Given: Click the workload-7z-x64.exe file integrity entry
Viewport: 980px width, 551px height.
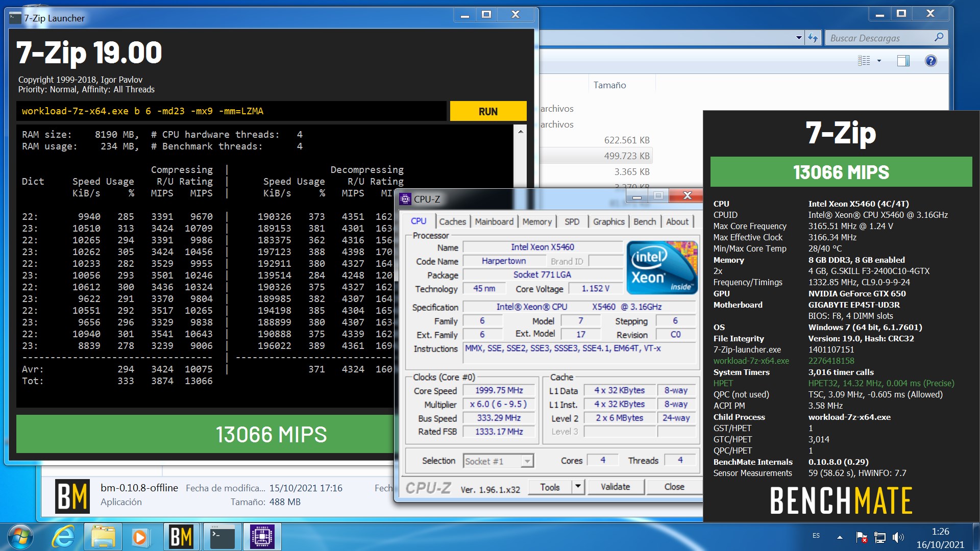Looking at the screenshot, I should (751, 361).
